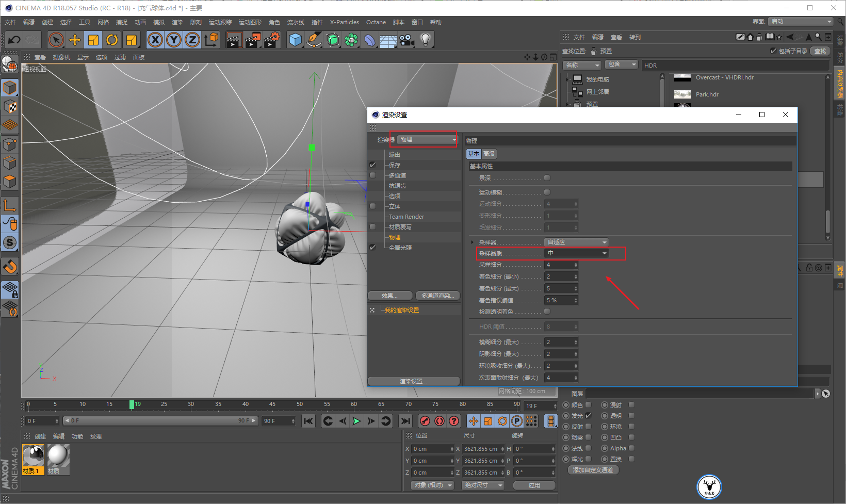Enable the Stereoscopic checkbox
This screenshot has height=504, width=846.
point(373,206)
